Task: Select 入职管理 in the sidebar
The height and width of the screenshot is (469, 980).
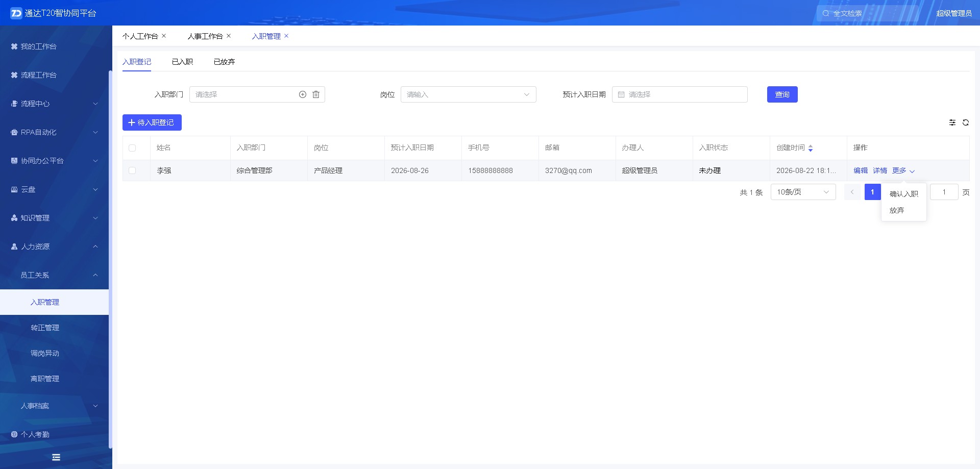Action: 54,302
